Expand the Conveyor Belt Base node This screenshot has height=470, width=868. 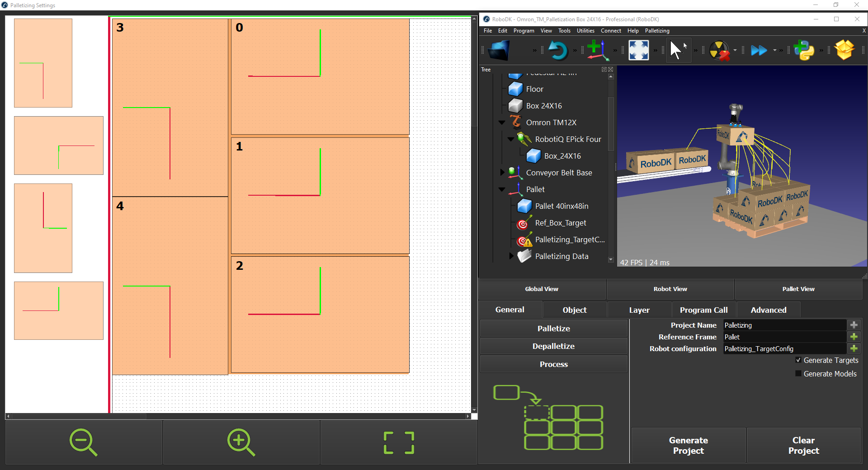tap(502, 173)
